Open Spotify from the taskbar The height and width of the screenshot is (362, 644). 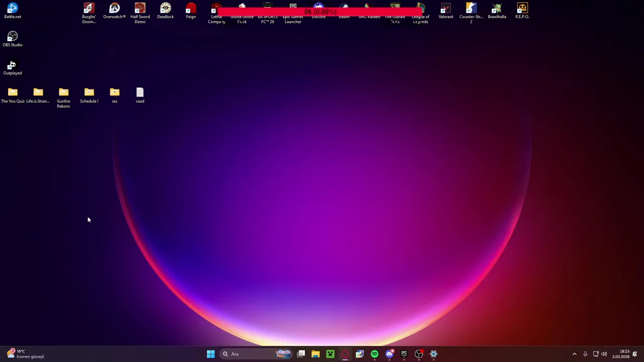[x=374, y=354]
